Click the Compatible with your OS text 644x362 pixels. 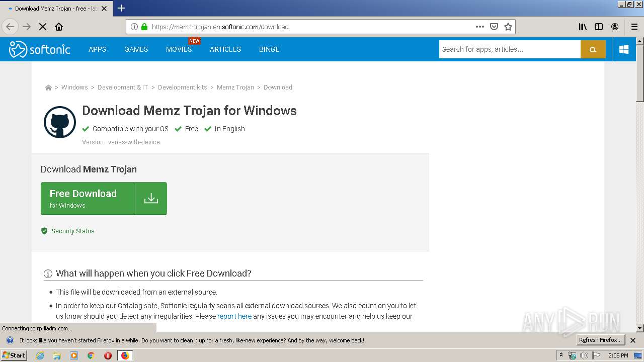pos(130,129)
